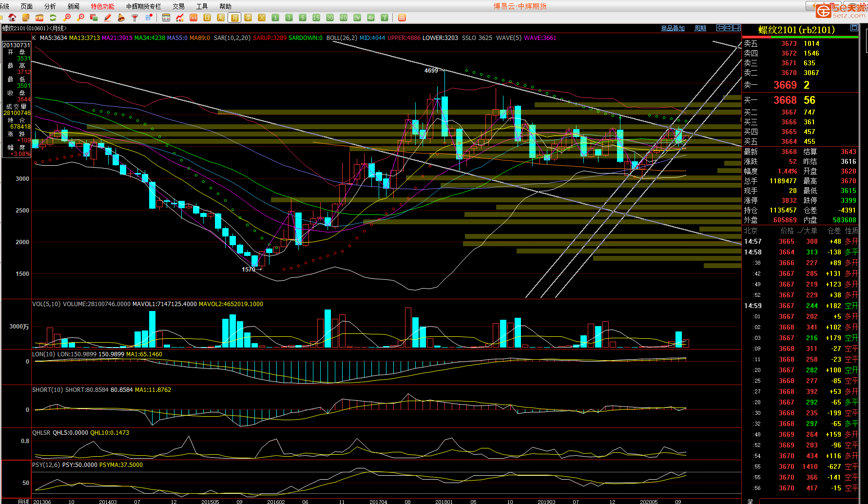This screenshot has width=868, height=504.
Task: Maximize the rb2101 quote panel
Action: point(854,28)
